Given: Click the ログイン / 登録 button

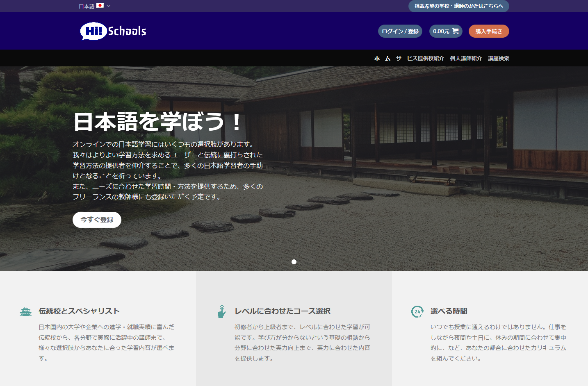Looking at the screenshot, I should tap(400, 31).
